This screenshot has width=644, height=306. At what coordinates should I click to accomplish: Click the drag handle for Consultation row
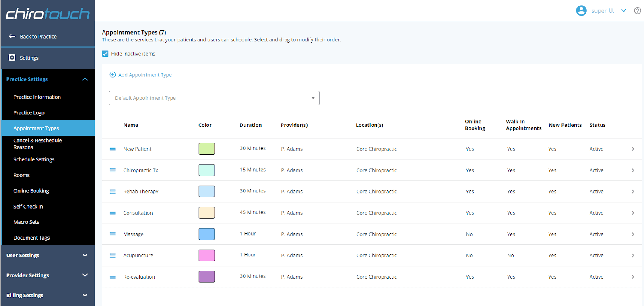(x=113, y=213)
